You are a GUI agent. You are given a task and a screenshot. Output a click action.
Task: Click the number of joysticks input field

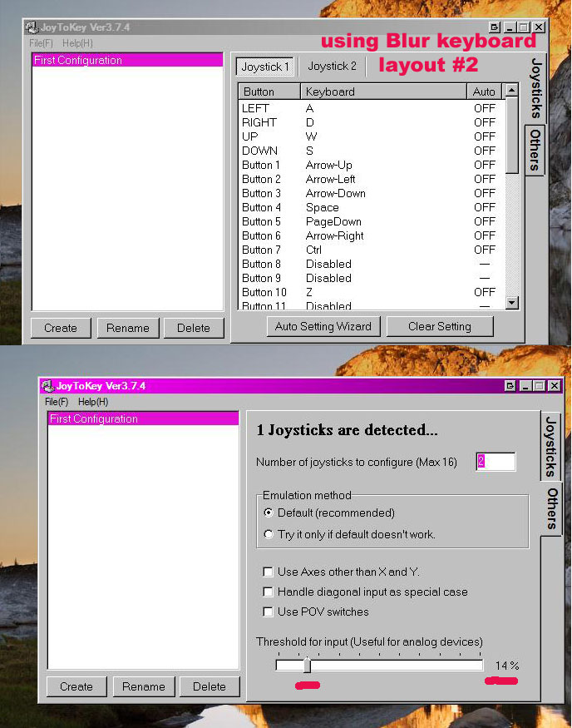496,462
